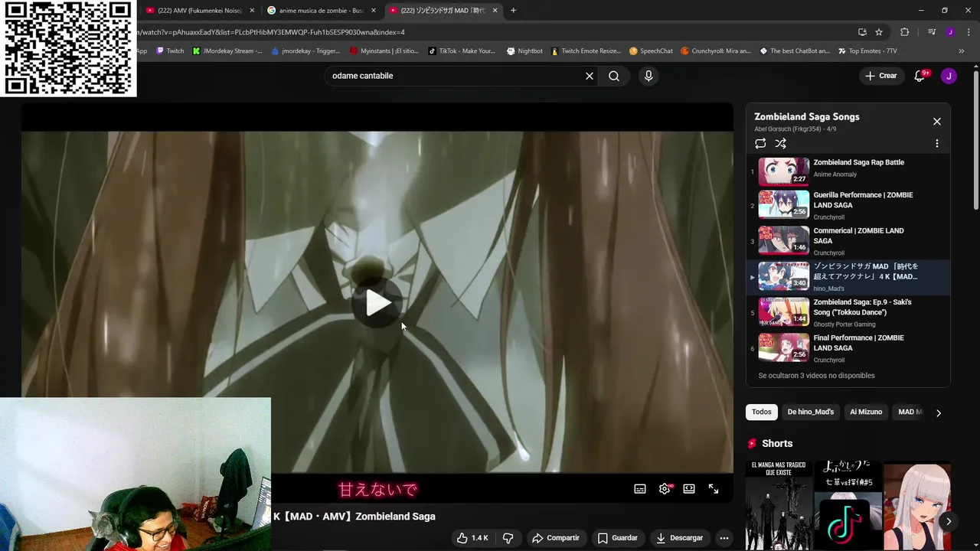Show hidden bookmarks chevron
980x551 pixels.
[962, 51]
